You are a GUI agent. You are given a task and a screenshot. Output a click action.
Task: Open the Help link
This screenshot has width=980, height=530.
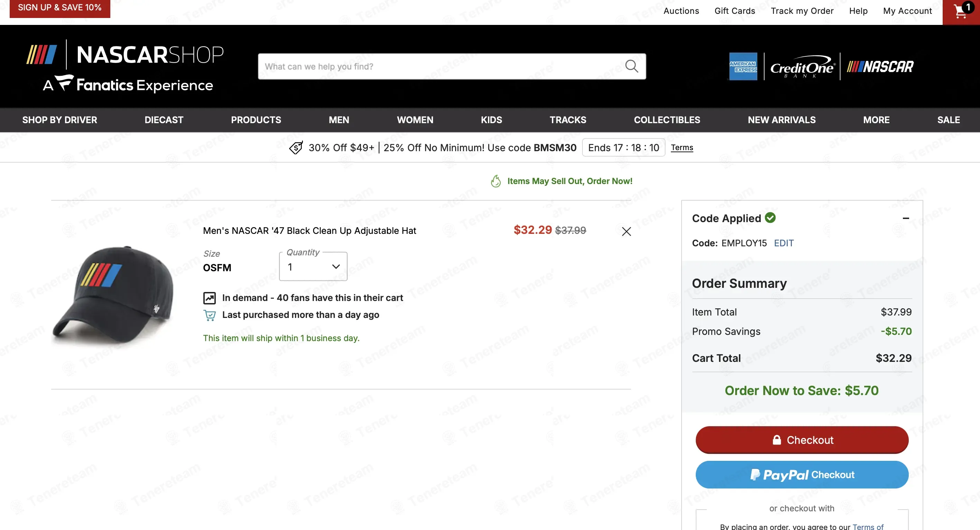click(x=858, y=11)
